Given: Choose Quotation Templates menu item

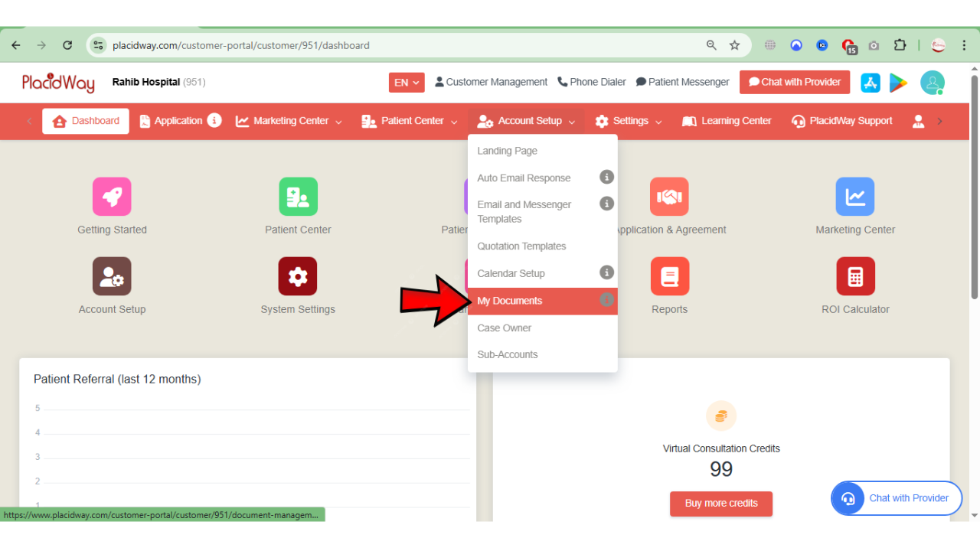Looking at the screenshot, I should click(x=521, y=246).
